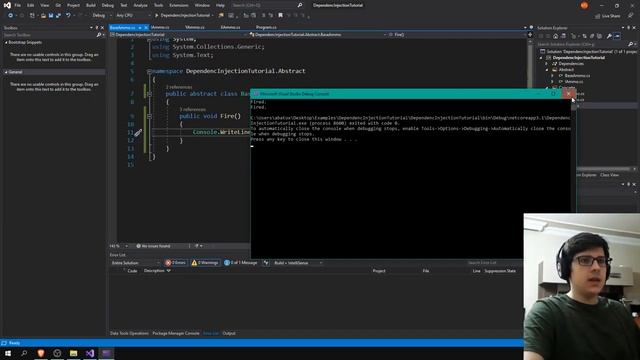Open the Tools menu
This screenshot has height=360, width=640.
tap(158, 5)
